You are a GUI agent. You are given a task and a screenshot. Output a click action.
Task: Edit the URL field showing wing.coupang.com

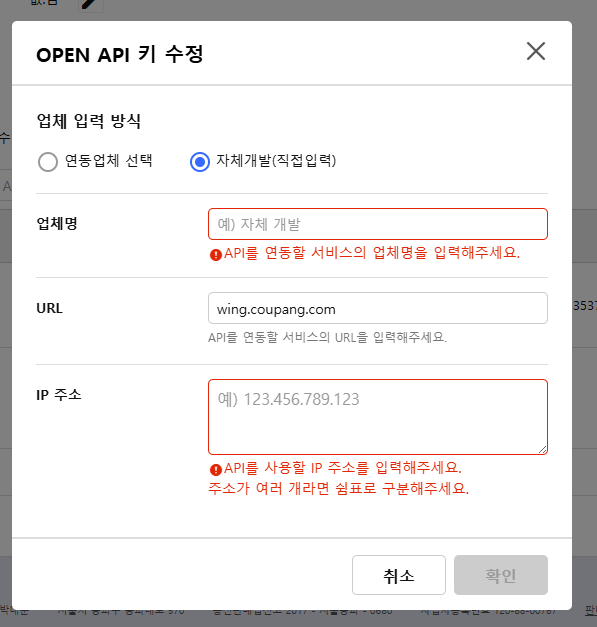pyautogui.click(x=377, y=308)
